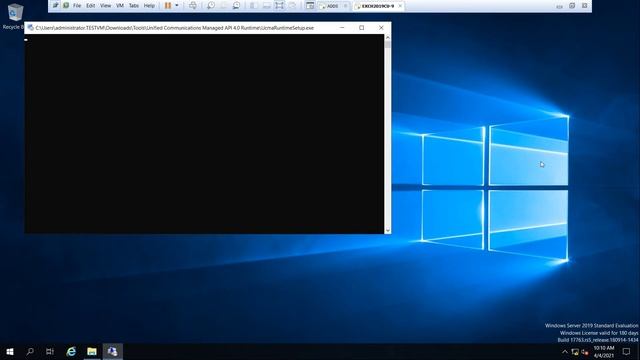Open the Recycle Bin desktop icon
The image size is (640, 360).
14,16
